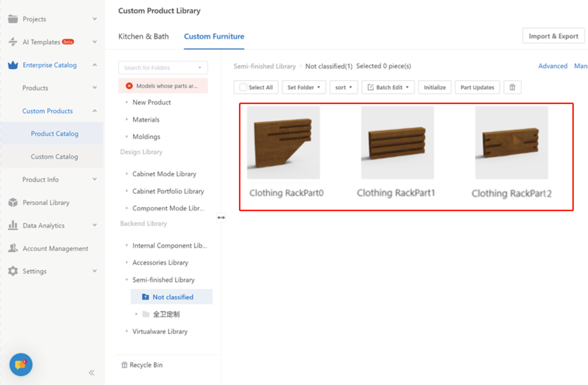Expand the Cabinet Mode Library tree node
Viewport: 588px width, 385px height.
(126, 174)
